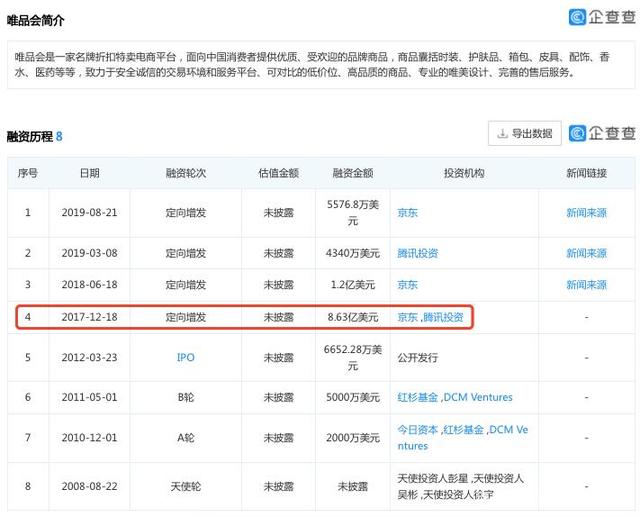The image size is (640, 517).
Task: Open 新闻来源 link for 2019-08-21 row
Action: 587,213
